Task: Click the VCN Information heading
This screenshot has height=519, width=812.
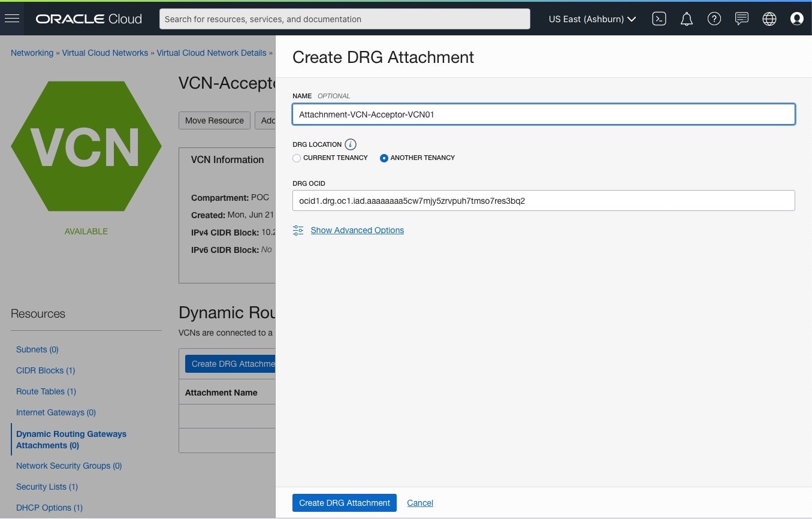Action: point(227,159)
